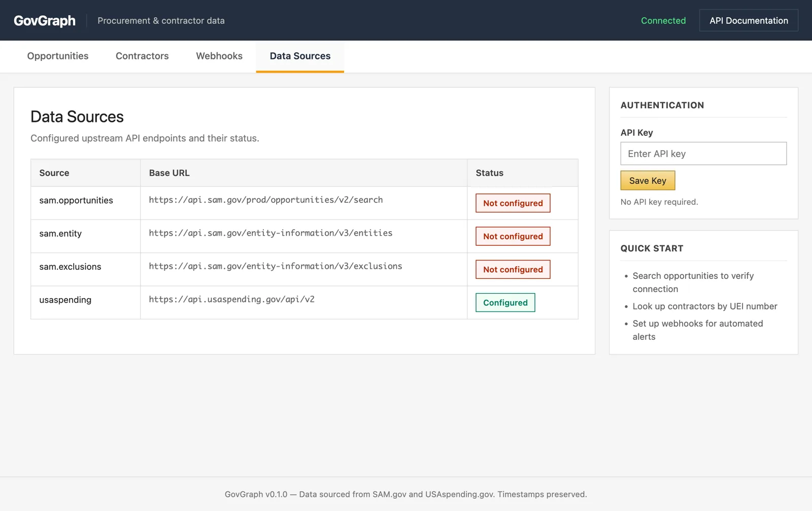812x511 pixels.
Task: Click 'Look up contractors by UEI number'
Action: [705, 306]
